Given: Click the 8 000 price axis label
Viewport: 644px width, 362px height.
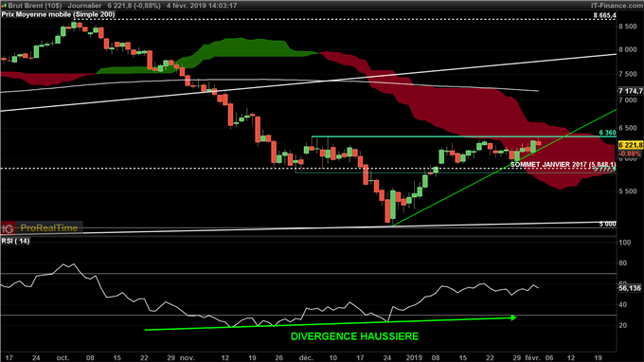Looking at the screenshot, I should pos(628,49).
